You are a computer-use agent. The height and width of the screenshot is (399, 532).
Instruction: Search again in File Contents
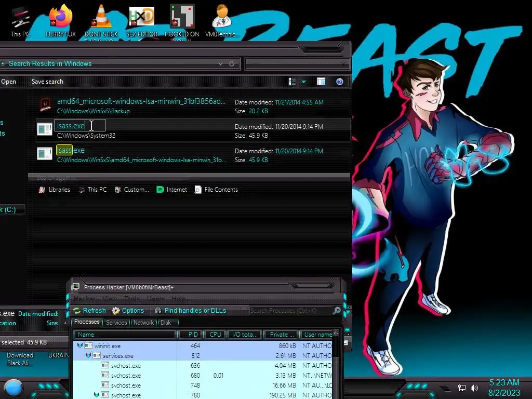[x=216, y=190]
